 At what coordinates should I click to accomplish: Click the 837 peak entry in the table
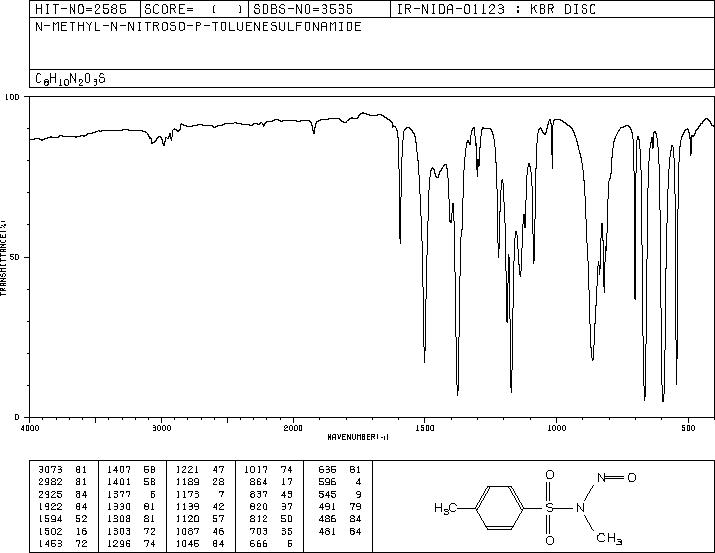(272, 494)
